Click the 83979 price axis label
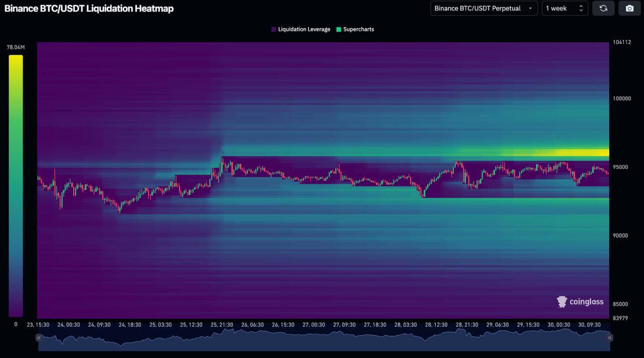644x358 pixels. click(x=620, y=318)
